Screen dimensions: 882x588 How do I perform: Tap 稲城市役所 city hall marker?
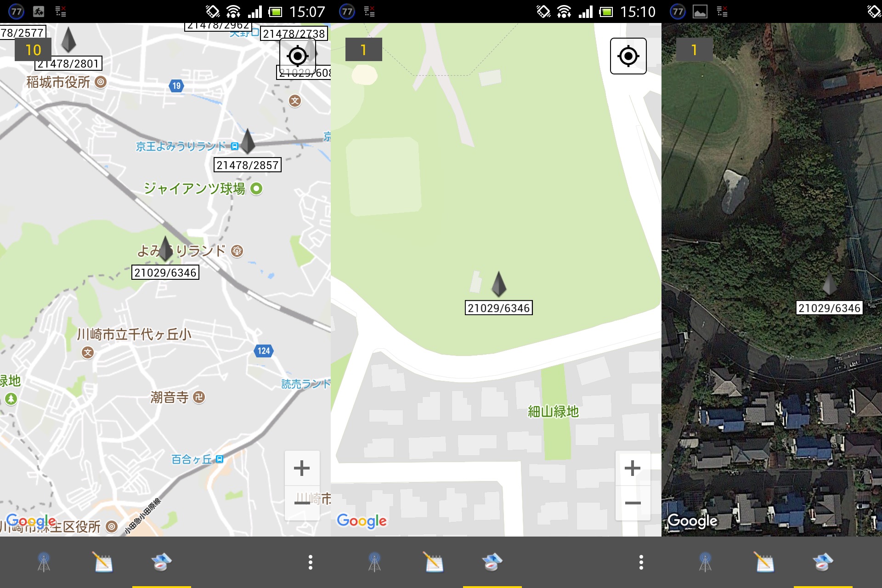[101, 82]
